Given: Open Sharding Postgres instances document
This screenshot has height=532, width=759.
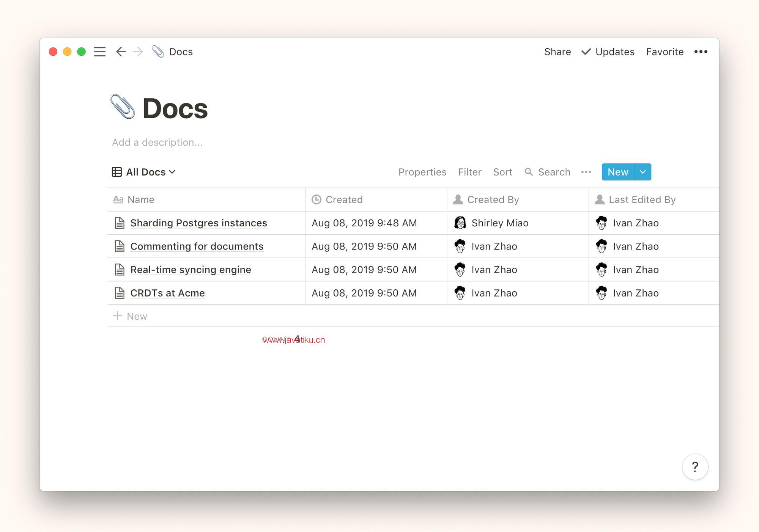Looking at the screenshot, I should [198, 223].
